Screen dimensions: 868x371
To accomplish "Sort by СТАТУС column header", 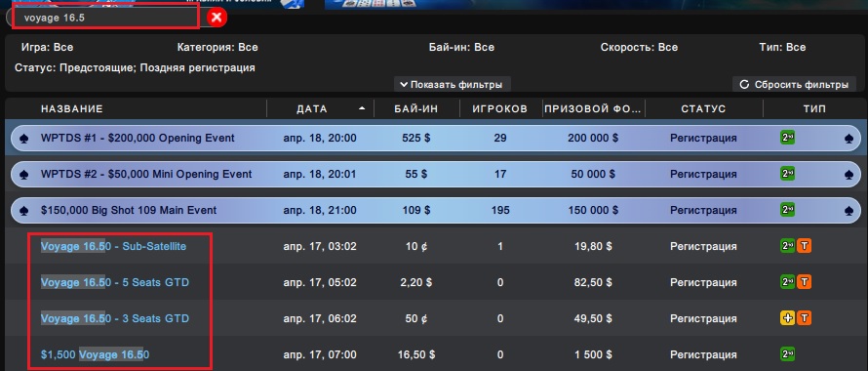I will tap(703, 109).
